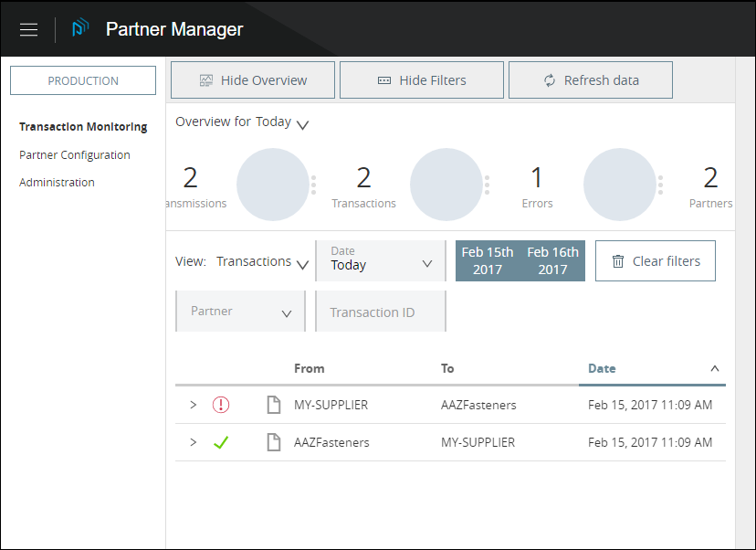756x550 pixels.
Task: Click the Transaction ID input field
Action: pos(380,311)
